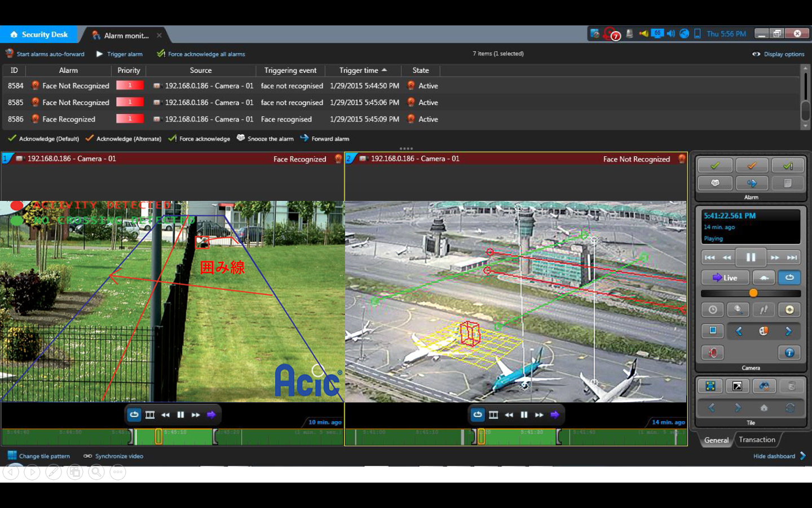Toggle loop playback in the Camera dashboard widget
812x508 pixels.
point(789,278)
